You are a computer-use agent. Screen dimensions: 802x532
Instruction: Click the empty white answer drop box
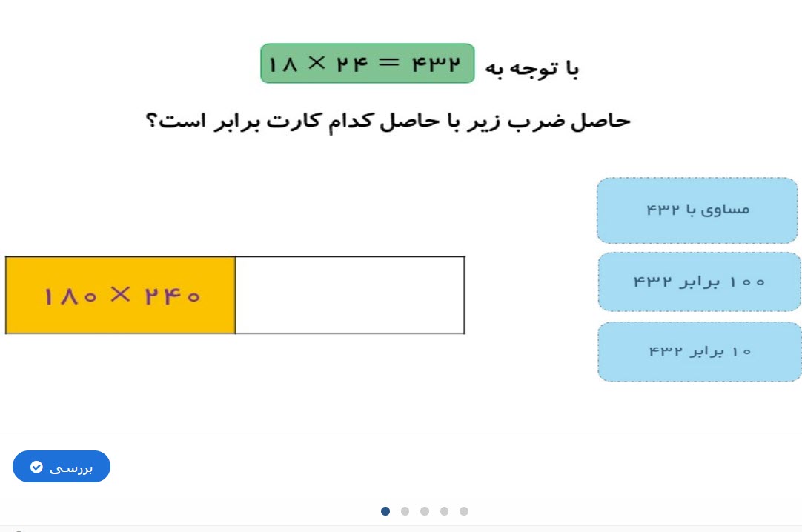click(x=350, y=296)
